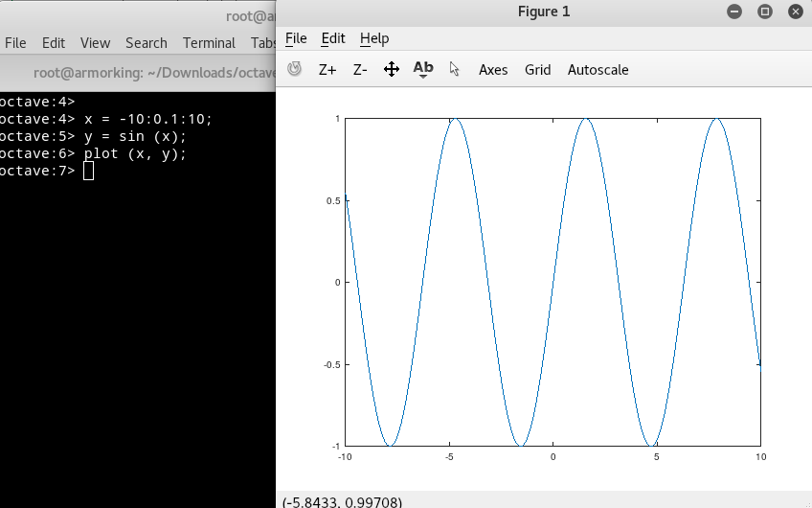Open the terminal's Edit menu
This screenshot has width=812, height=508.
pos(54,43)
